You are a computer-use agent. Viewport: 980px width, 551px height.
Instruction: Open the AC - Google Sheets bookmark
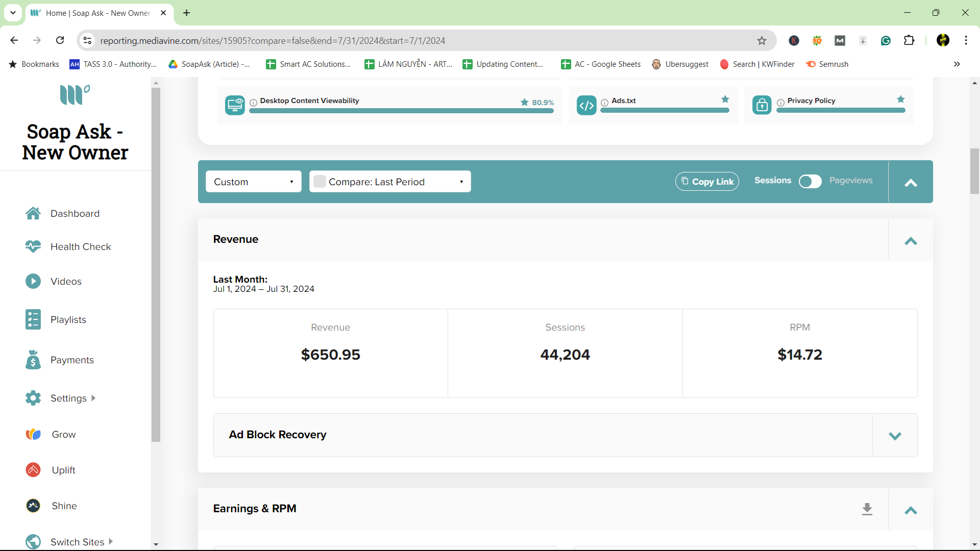[x=601, y=64]
